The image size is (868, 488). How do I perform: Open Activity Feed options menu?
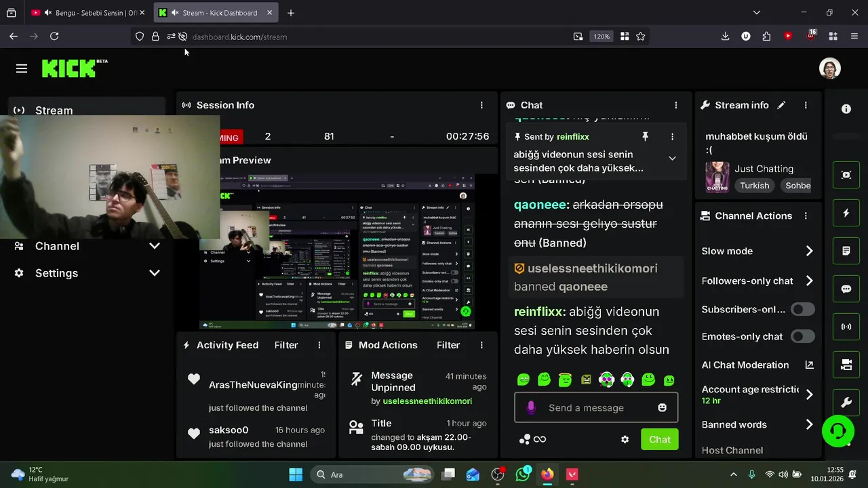tap(319, 345)
